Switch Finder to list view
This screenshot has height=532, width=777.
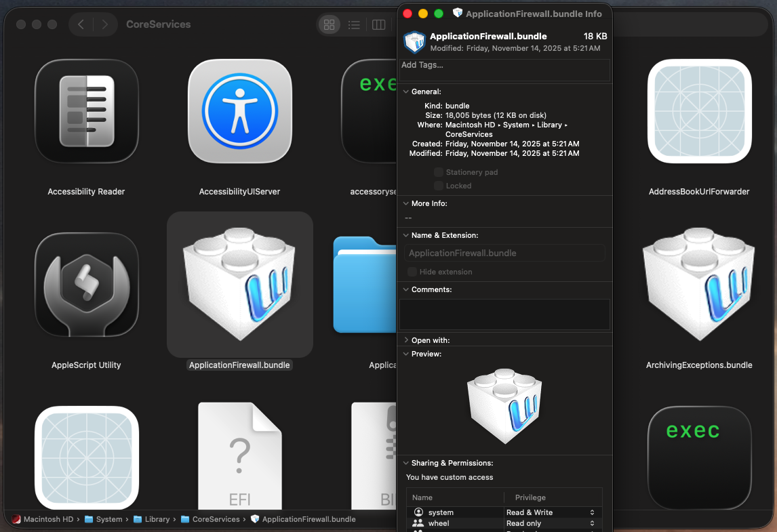(x=354, y=25)
